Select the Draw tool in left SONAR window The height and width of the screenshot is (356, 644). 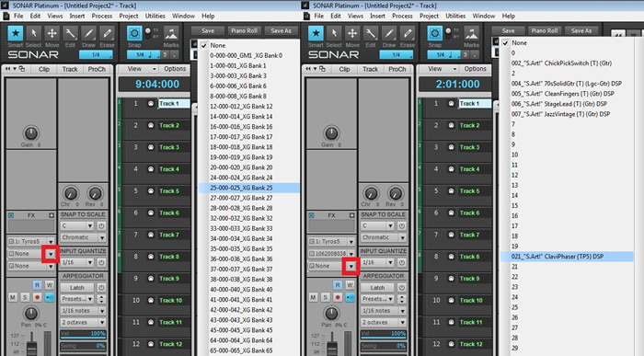[x=88, y=33]
